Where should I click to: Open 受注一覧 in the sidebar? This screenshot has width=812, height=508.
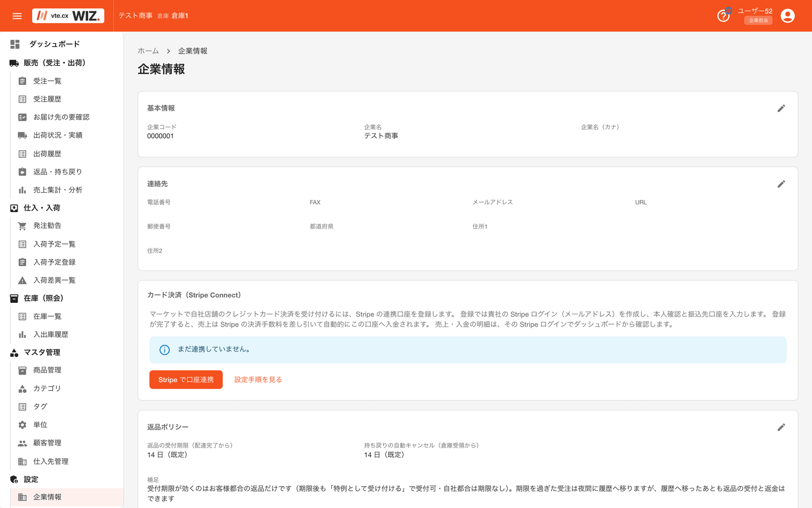(x=66, y=81)
